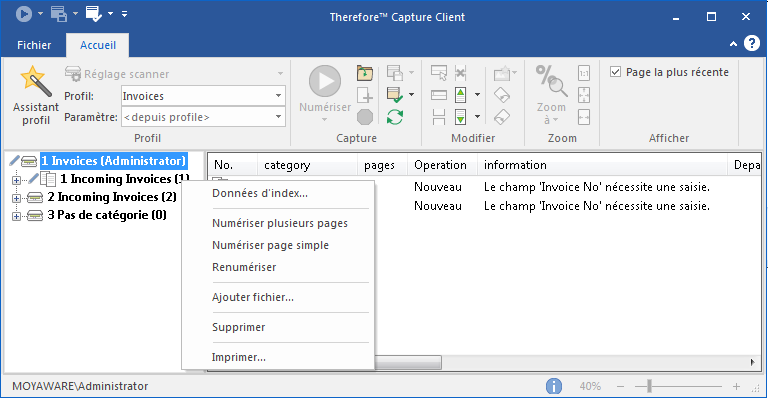This screenshot has width=768, height=399.
Task: Click the octagonal stop scan icon
Action: [365, 117]
